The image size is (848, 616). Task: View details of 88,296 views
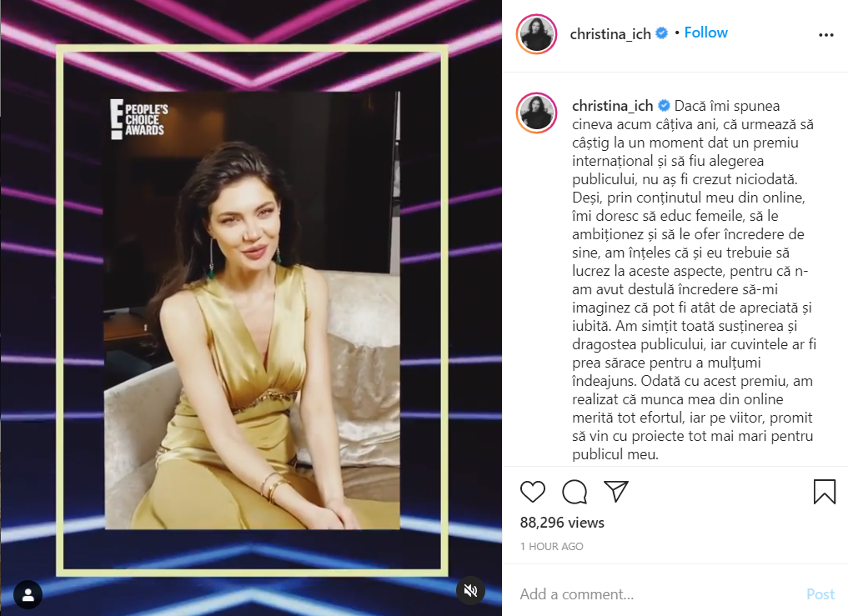pos(562,523)
